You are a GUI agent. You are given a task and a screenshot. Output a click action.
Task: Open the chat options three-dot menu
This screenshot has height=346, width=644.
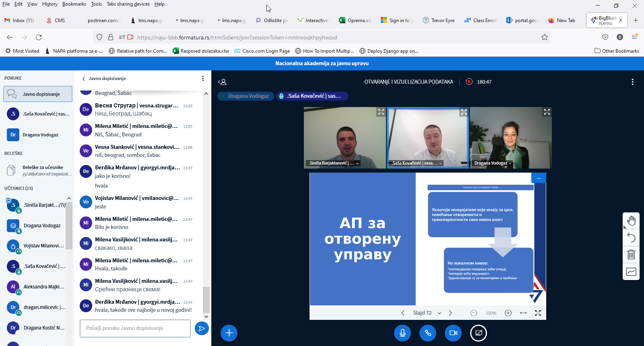tap(203, 78)
